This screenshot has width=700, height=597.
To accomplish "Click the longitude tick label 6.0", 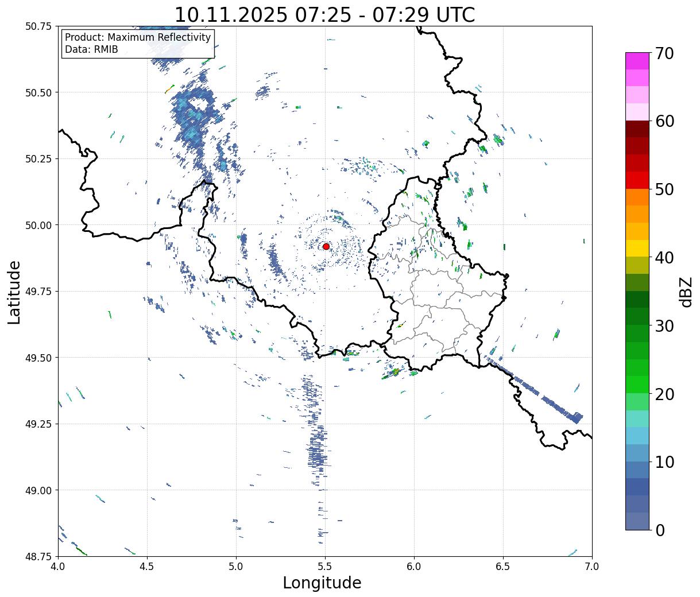I will pyautogui.click(x=414, y=567).
